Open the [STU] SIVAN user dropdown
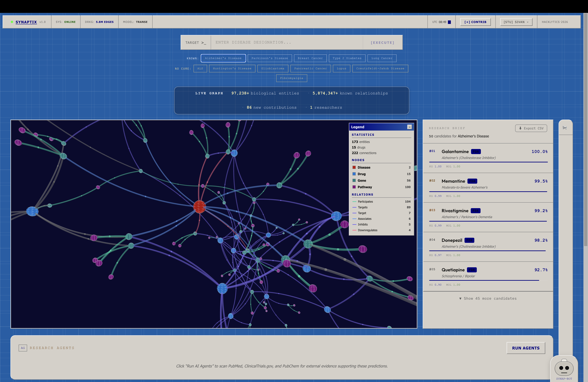Viewport: 588px width, 382px height. (516, 22)
